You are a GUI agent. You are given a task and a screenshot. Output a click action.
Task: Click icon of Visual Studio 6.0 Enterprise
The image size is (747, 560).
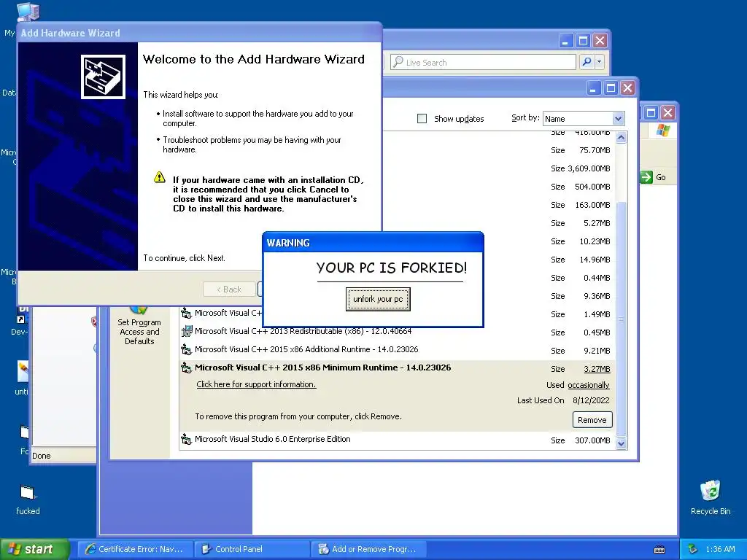click(186, 439)
